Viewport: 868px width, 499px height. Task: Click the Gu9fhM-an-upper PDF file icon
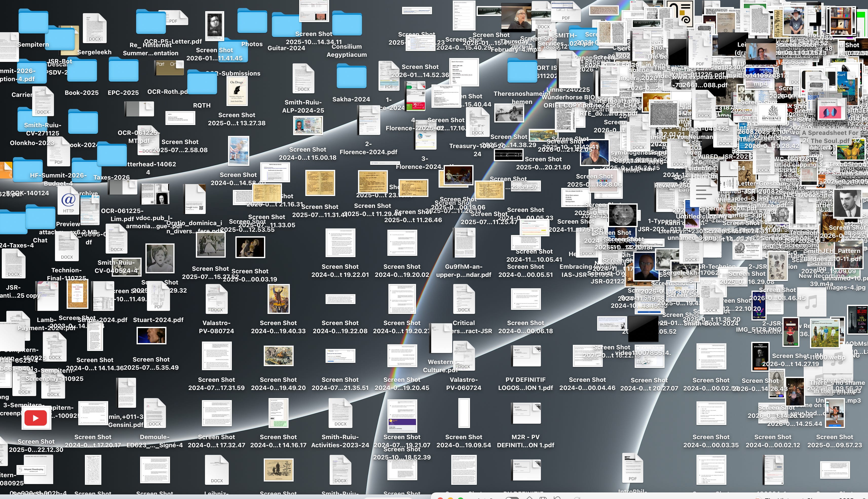point(464,242)
